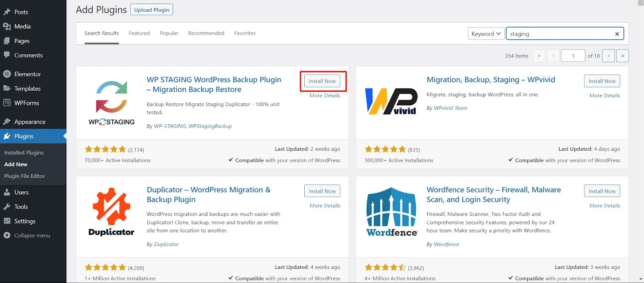Click the Media icon in sidebar

pos(7,27)
